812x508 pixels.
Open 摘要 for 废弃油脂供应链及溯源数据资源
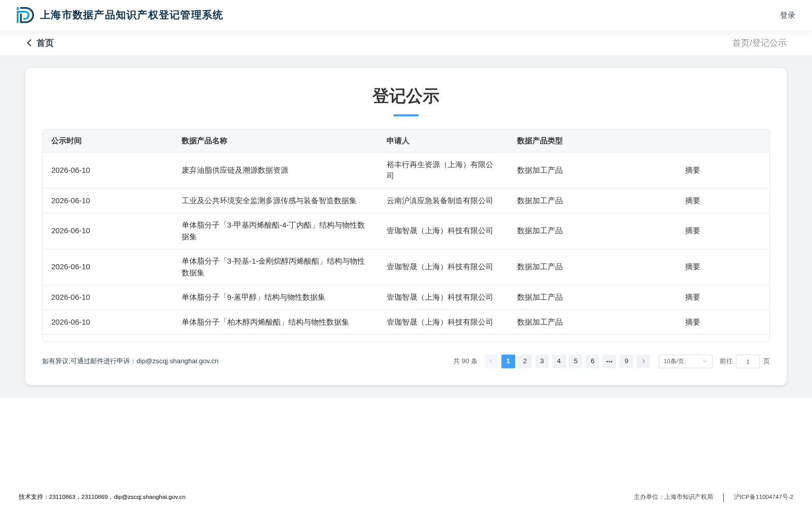coord(693,170)
